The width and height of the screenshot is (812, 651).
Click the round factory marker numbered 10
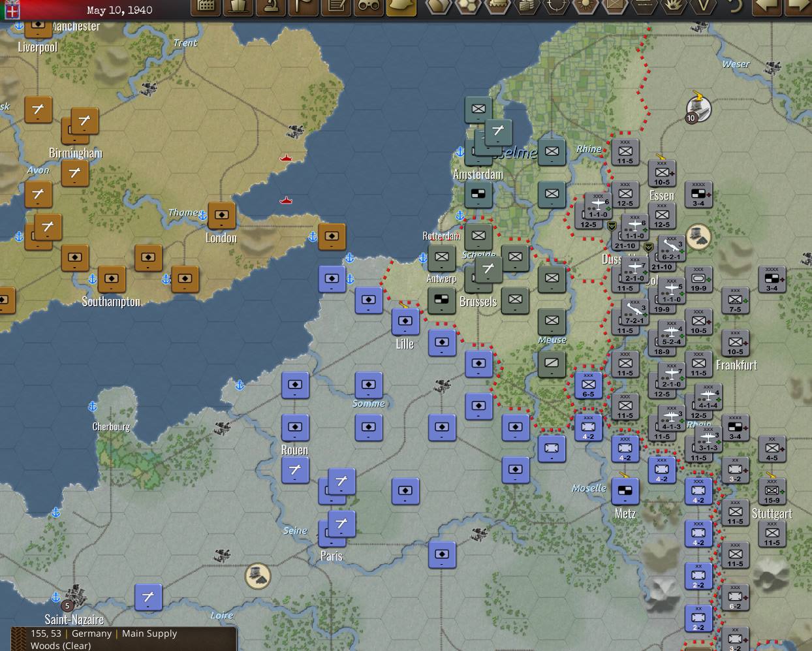tap(698, 108)
